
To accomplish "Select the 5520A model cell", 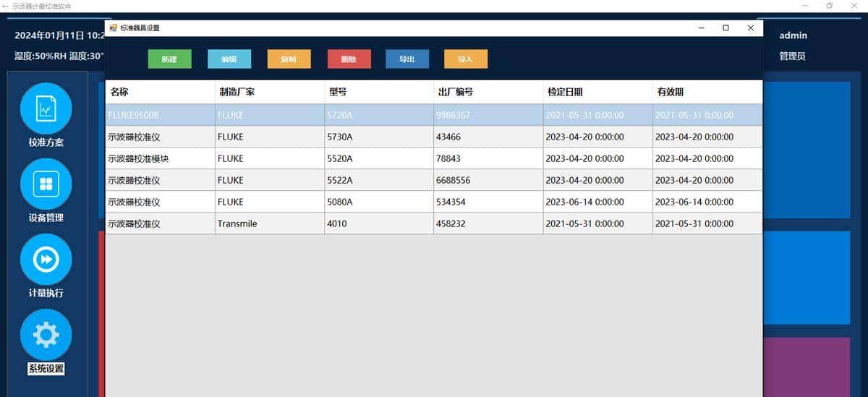I will click(x=379, y=158).
